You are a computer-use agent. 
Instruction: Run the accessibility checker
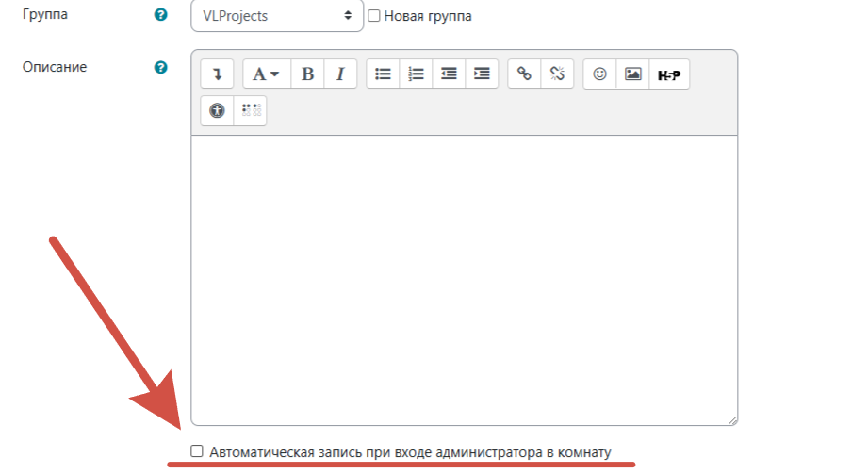pos(218,110)
